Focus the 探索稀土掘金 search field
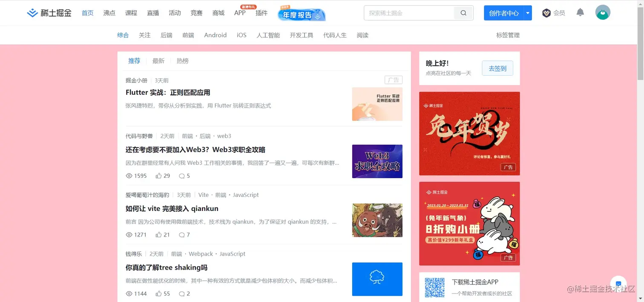644x302 pixels. 409,13
